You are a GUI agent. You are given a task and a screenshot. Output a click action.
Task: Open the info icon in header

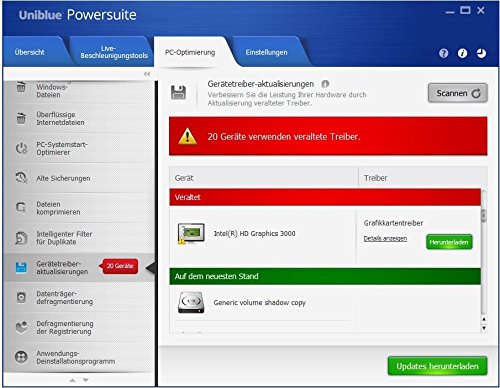[462, 53]
